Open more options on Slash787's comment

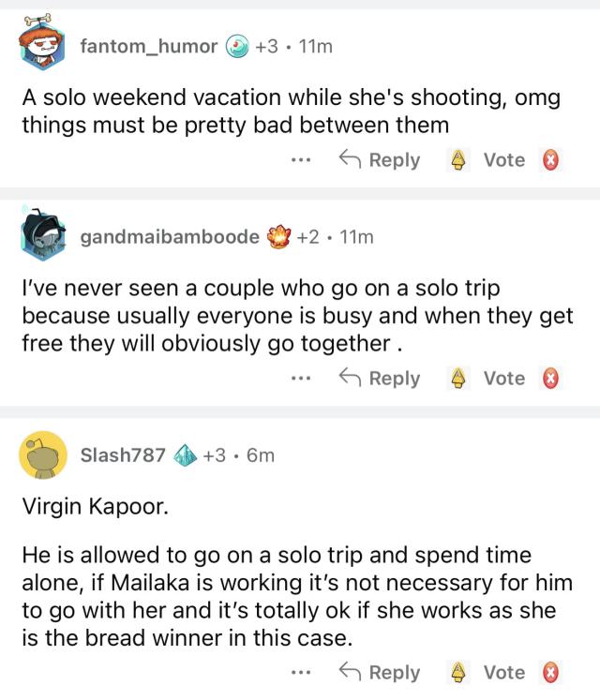(x=300, y=673)
